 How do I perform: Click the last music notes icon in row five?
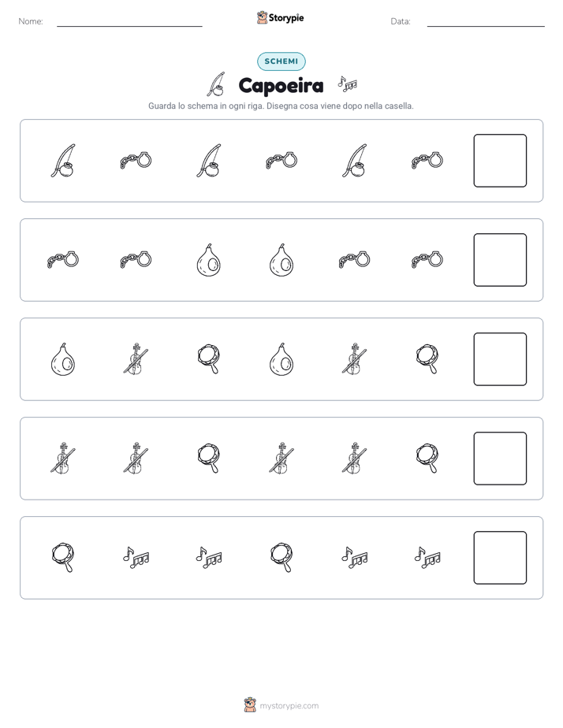[427, 558]
